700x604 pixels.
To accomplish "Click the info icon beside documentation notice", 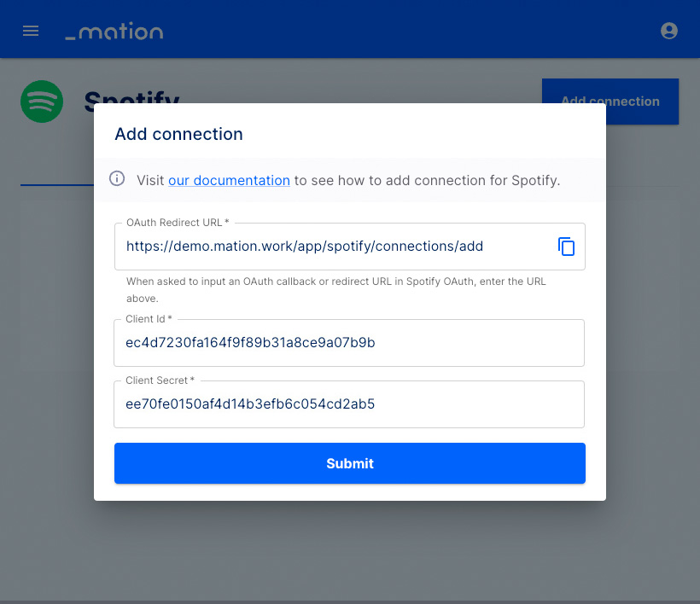I will pos(117,178).
